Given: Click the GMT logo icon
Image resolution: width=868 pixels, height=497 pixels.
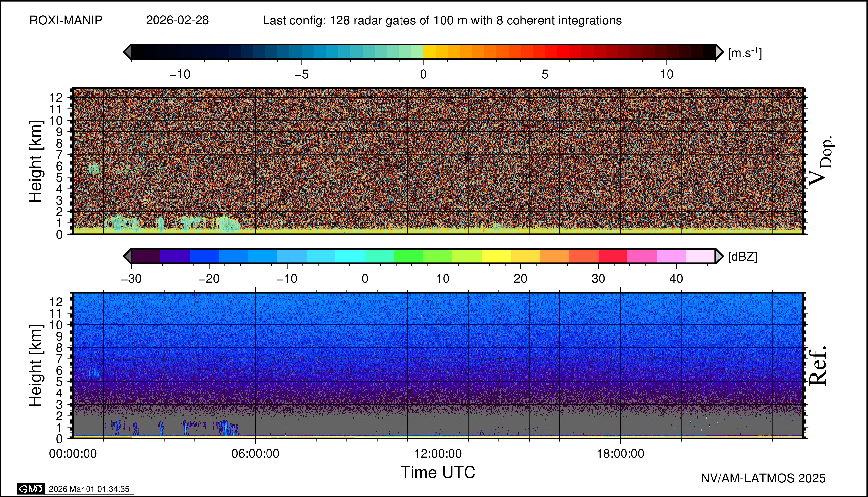Looking at the screenshot, I should pos(31,489).
